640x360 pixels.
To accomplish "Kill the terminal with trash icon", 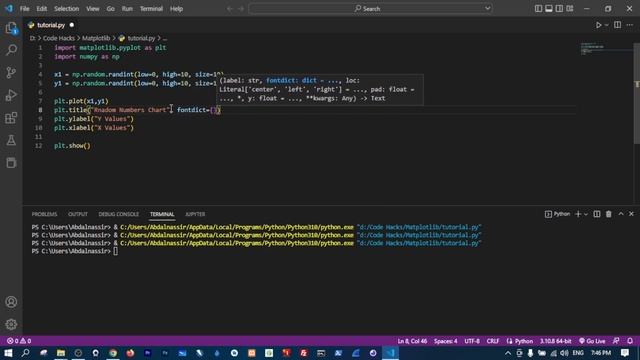I will click(x=609, y=214).
